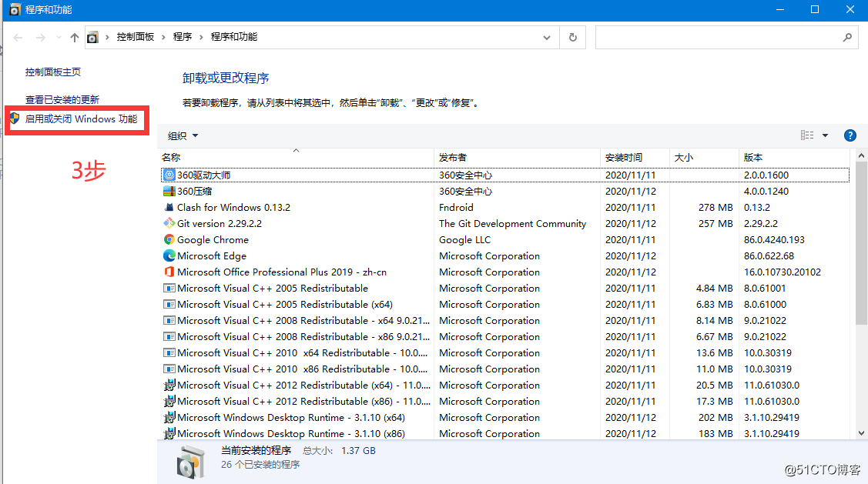Click icon of Visual C++ 2008 x86 Redistributable
This screenshot has width=868, height=484.
(169, 336)
